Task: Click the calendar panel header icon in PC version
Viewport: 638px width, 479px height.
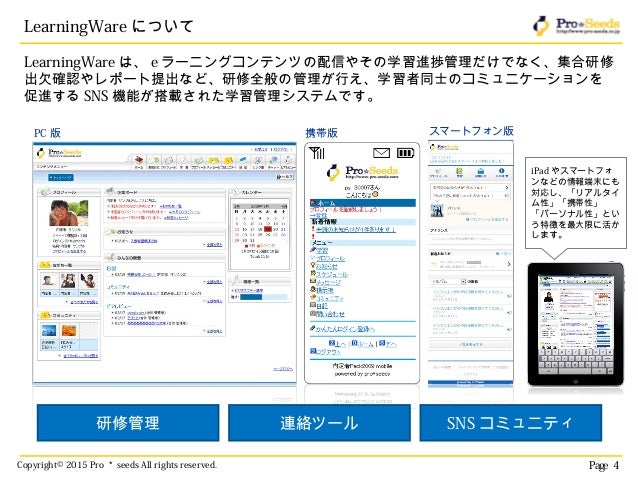Action: pos(235,191)
